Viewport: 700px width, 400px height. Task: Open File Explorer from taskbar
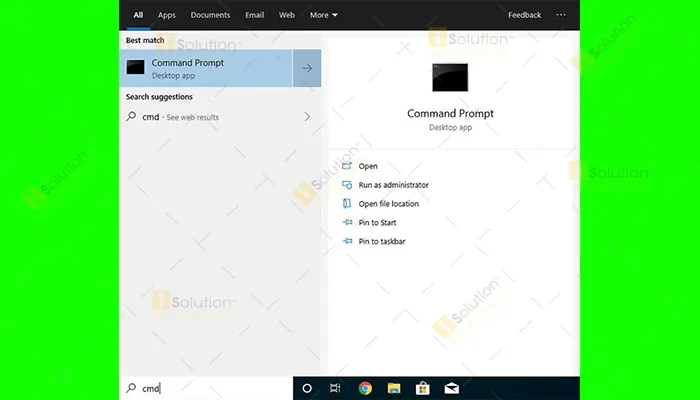pyautogui.click(x=394, y=388)
